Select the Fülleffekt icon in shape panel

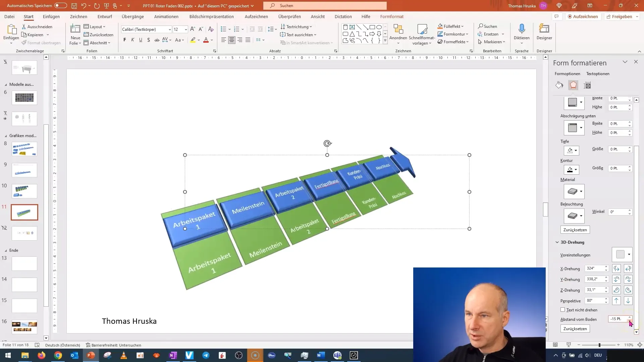pos(559,85)
